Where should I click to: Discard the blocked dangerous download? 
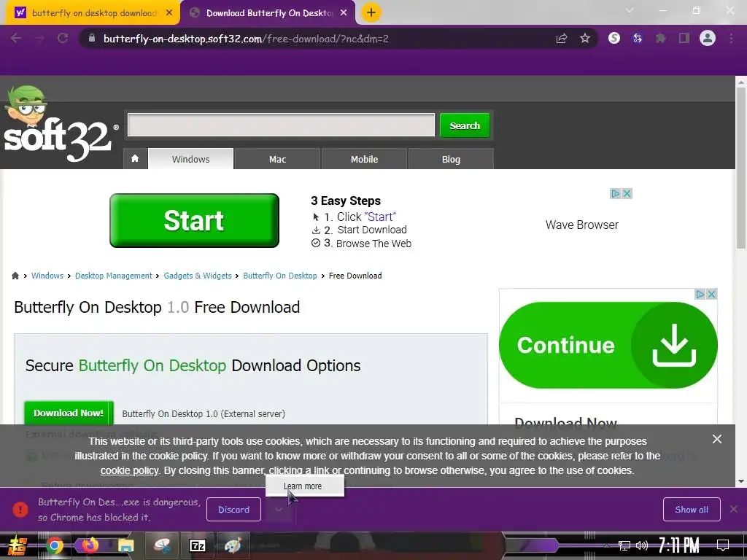(233, 510)
